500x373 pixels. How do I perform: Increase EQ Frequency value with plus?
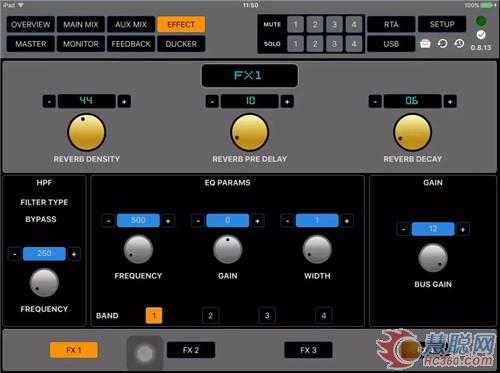click(x=168, y=221)
